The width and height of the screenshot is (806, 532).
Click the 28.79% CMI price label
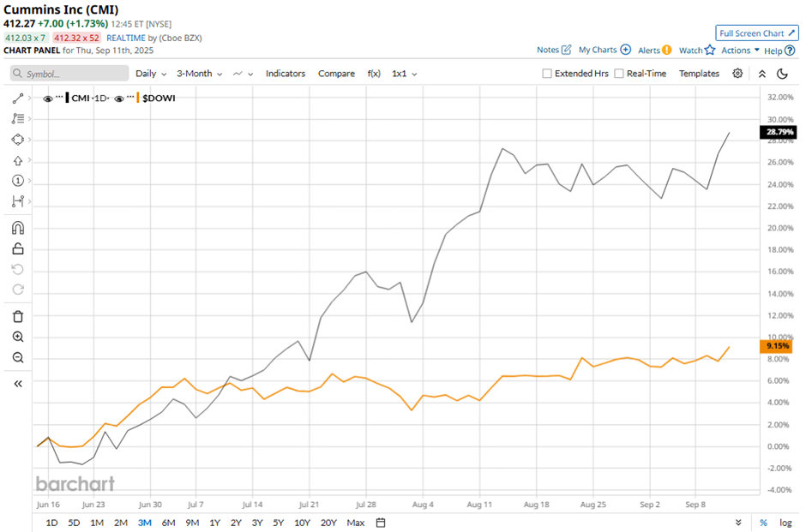coord(779,132)
